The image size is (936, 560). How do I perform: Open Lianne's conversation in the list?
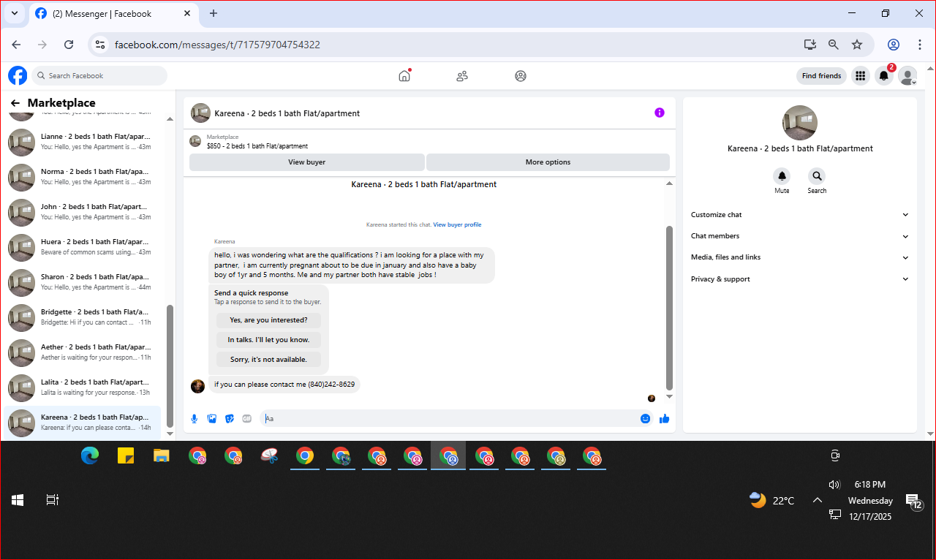[x=82, y=142]
